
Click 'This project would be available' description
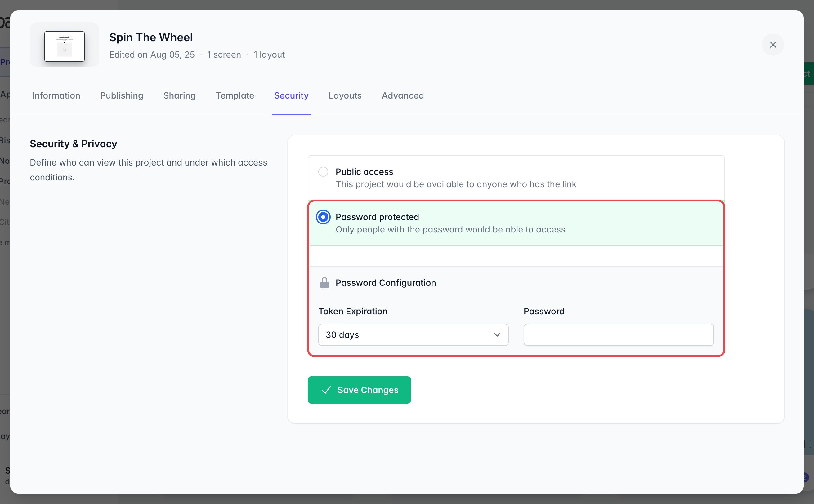[x=456, y=184]
